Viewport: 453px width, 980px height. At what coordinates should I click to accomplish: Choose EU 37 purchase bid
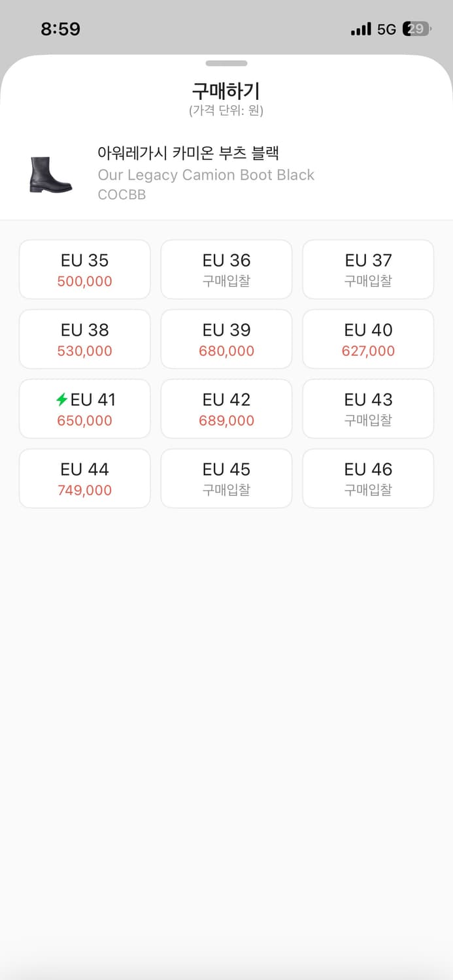pyautogui.click(x=368, y=270)
